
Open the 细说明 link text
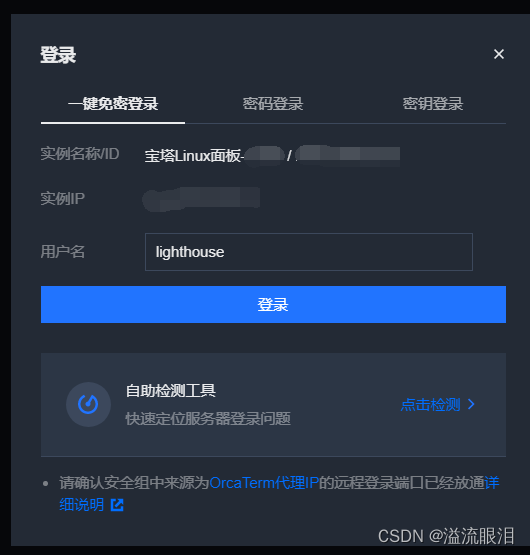81,505
